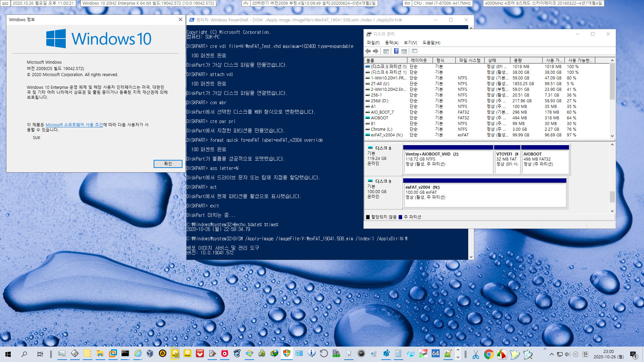Click disk graphical view scroll down arrow
Image resolution: width=644 pixels, height=362 pixels.
[x=612, y=211]
